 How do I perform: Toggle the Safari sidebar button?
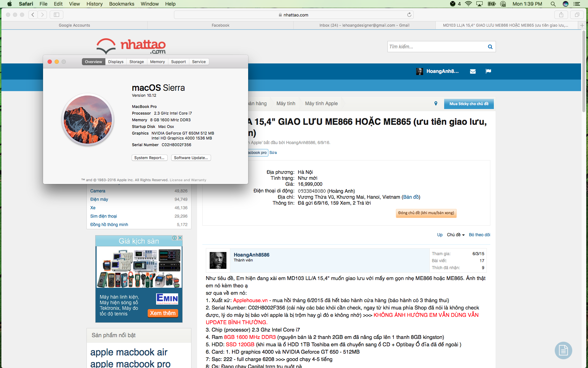coord(56,15)
